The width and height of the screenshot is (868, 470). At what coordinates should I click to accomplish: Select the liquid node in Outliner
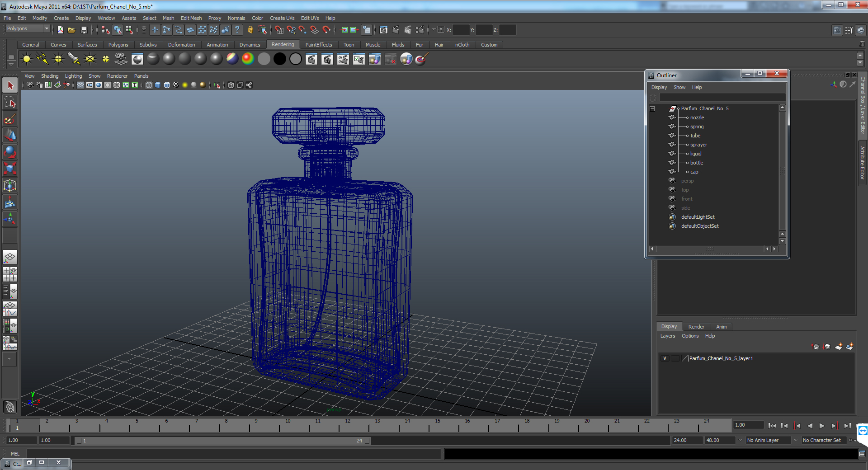[x=696, y=154]
